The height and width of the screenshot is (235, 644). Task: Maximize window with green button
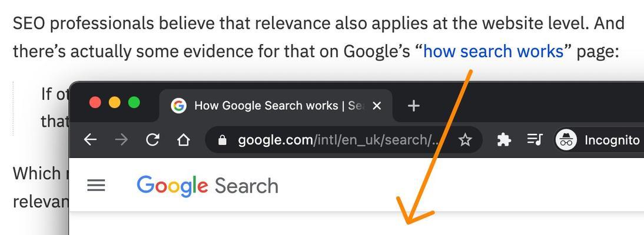click(x=134, y=102)
